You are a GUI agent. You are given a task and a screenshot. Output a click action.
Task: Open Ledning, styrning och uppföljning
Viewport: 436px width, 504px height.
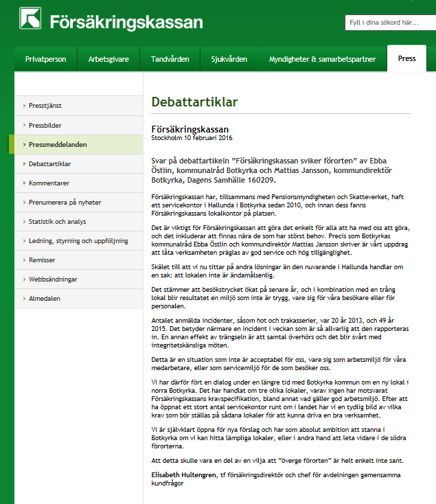(79, 241)
